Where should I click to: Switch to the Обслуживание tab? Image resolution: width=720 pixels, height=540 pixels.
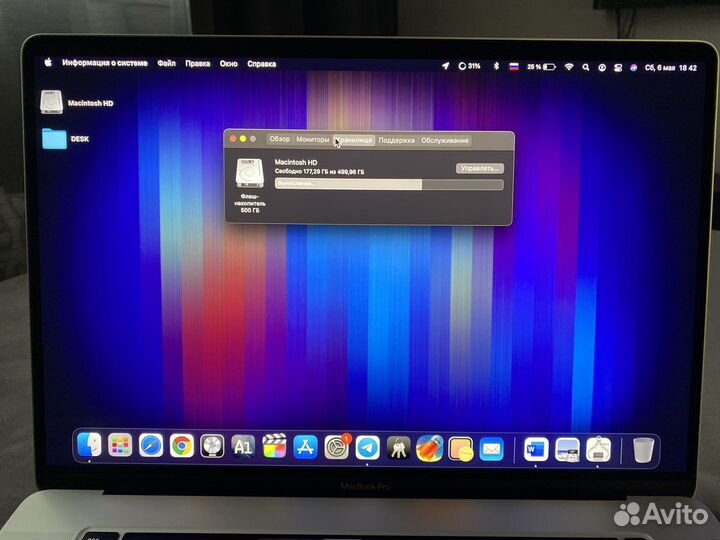(444, 141)
